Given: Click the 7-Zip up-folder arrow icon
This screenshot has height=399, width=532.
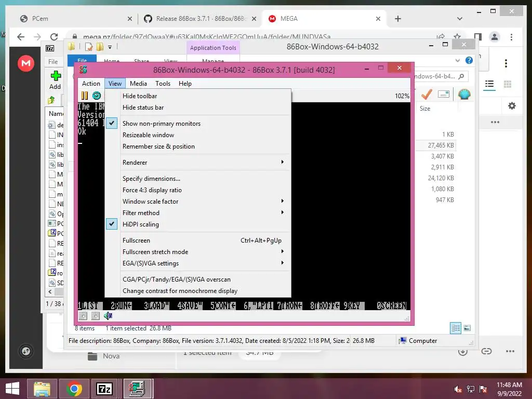Looking at the screenshot, I should (51, 100).
